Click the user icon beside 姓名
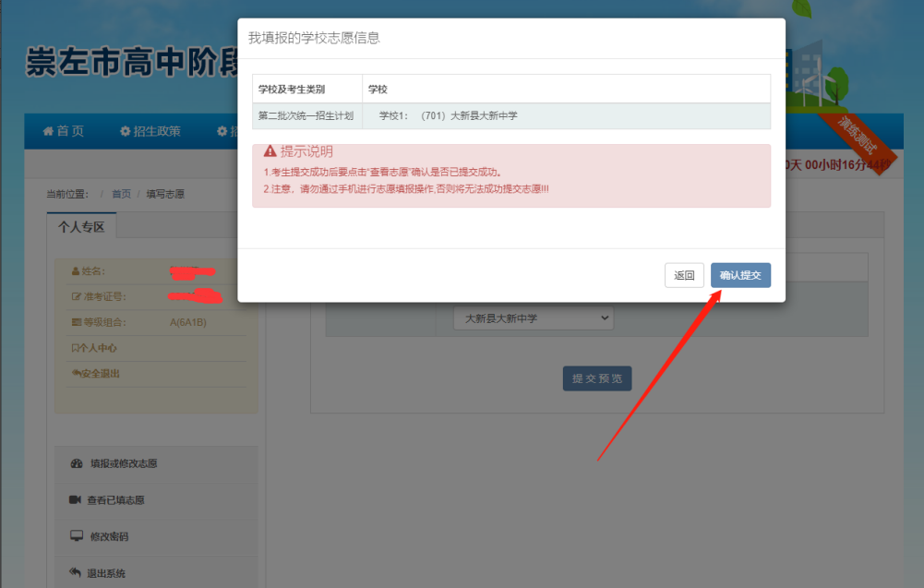The image size is (924, 588). coord(76,271)
